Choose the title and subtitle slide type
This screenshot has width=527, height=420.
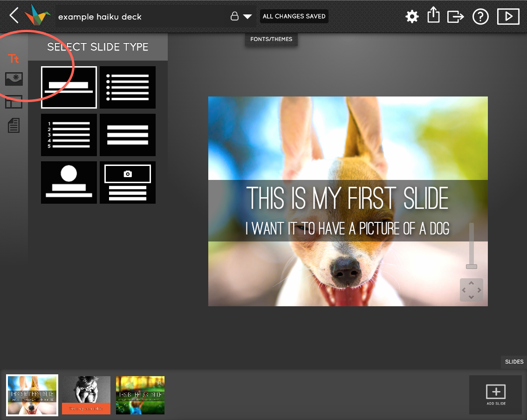click(x=69, y=88)
